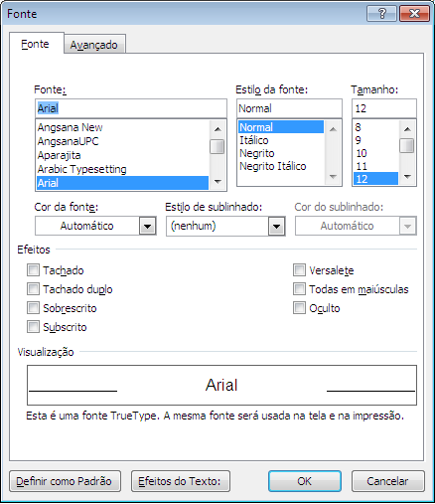This screenshot has width=435, height=504.
Task: Toggle the Sobrescrito checkbox
Action: coord(33,308)
